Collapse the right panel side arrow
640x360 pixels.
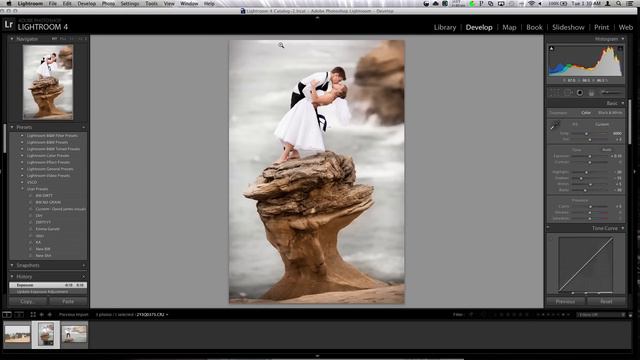click(x=635, y=171)
